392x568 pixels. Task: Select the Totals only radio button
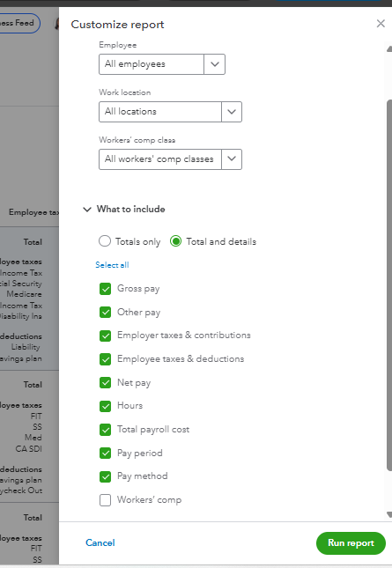click(x=105, y=241)
